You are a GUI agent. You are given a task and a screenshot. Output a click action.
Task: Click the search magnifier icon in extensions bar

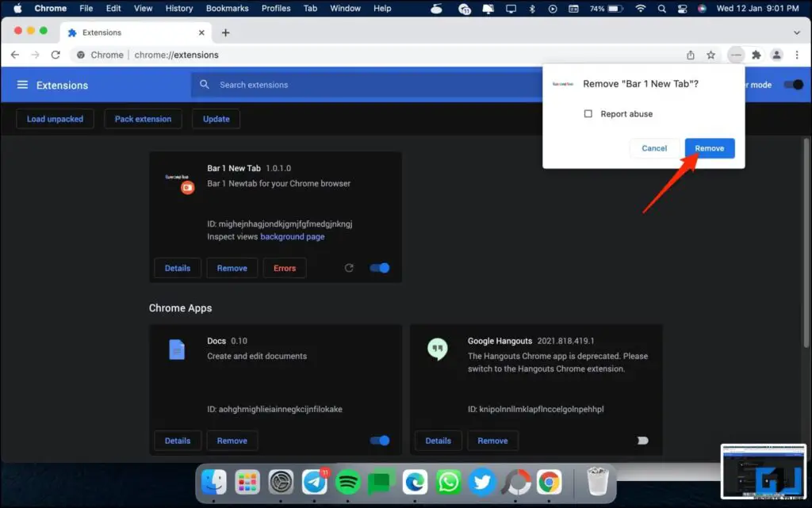205,84
